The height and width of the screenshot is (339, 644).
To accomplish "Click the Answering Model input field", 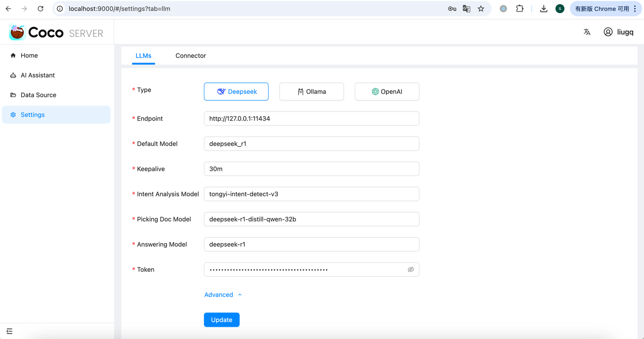I will pos(312,245).
